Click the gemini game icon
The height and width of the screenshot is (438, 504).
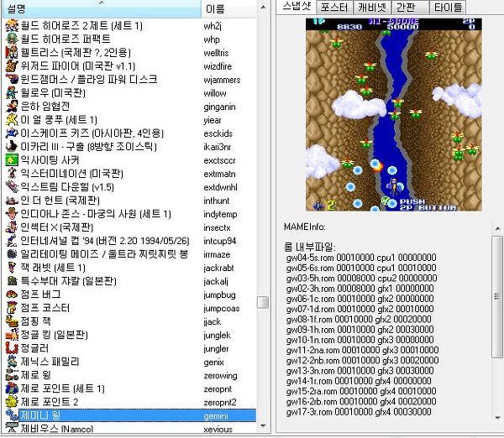12,415
